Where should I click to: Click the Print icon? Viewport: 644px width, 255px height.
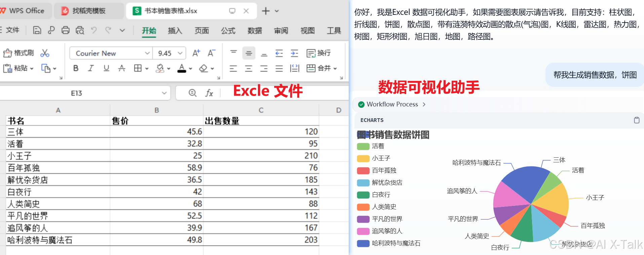pyautogui.click(x=66, y=30)
